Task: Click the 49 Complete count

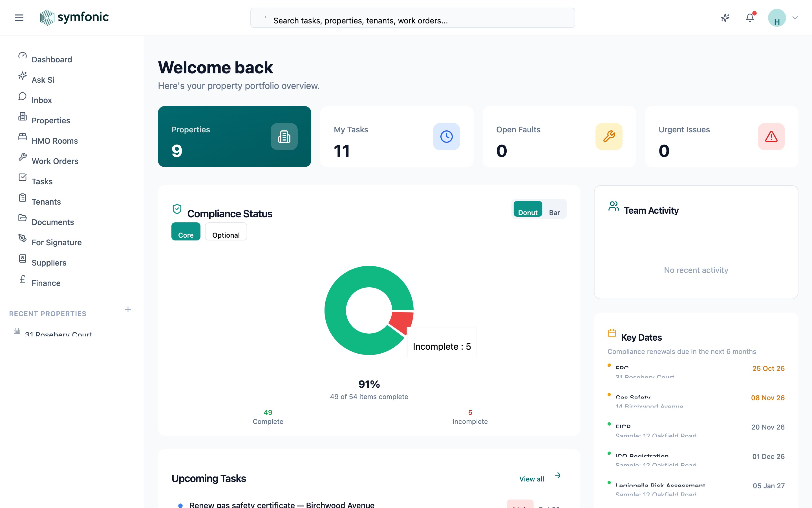Action: click(268, 413)
